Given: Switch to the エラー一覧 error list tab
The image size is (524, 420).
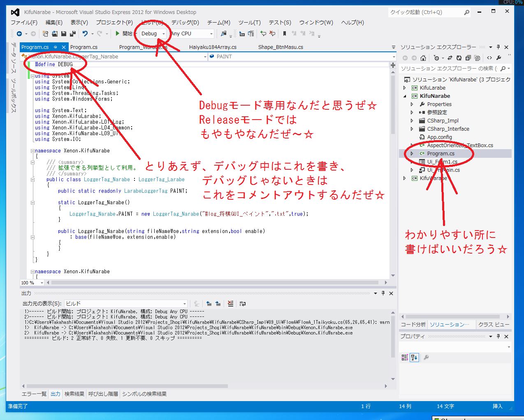Looking at the screenshot, I should pos(34,394).
